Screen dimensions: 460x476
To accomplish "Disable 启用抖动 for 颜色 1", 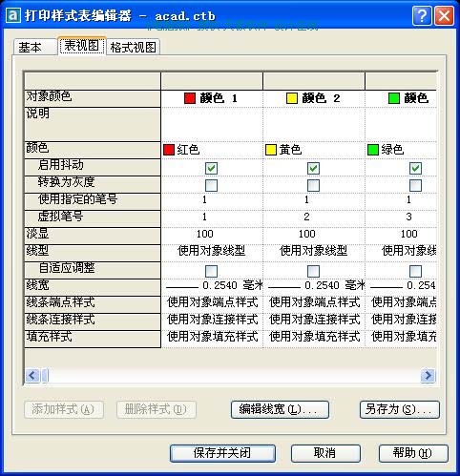I will [x=211, y=168].
